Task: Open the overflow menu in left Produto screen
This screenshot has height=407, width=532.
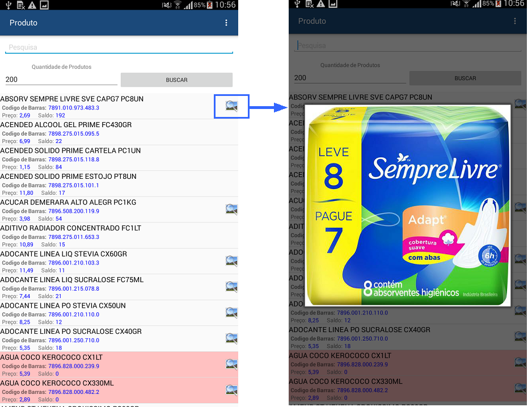Action: [226, 23]
